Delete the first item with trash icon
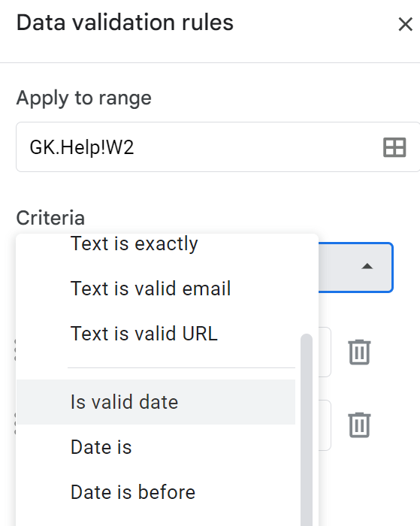This screenshot has height=526, width=420. [359, 352]
